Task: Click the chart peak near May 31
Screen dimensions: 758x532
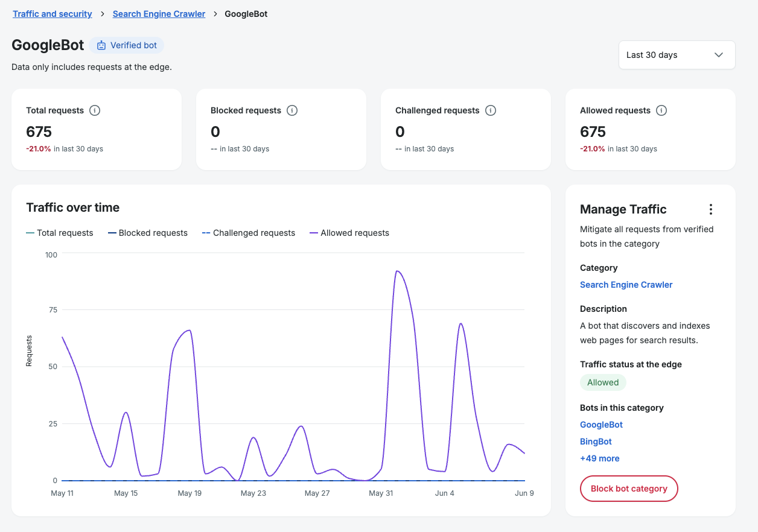Action: pyautogui.click(x=397, y=271)
